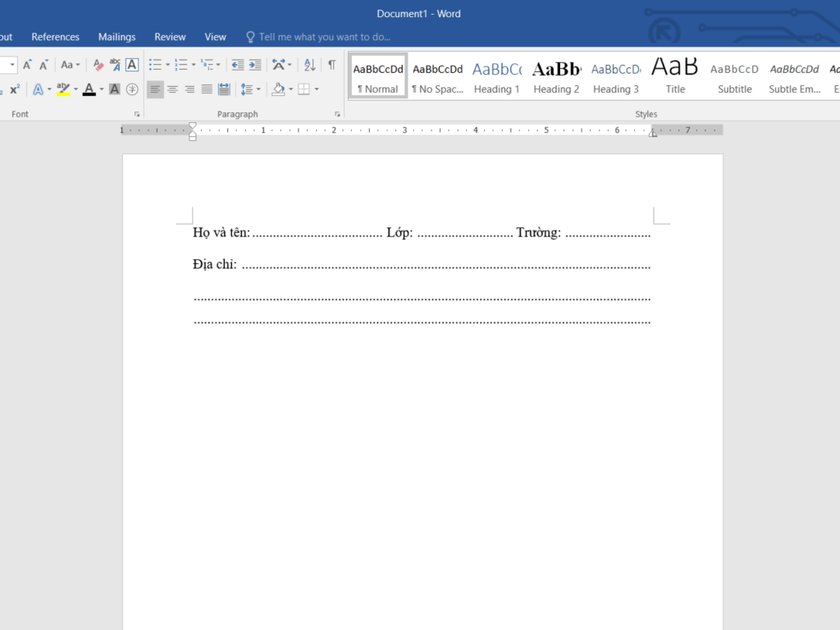
Task: Switch to the Mailings tab
Action: tap(116, 36)
